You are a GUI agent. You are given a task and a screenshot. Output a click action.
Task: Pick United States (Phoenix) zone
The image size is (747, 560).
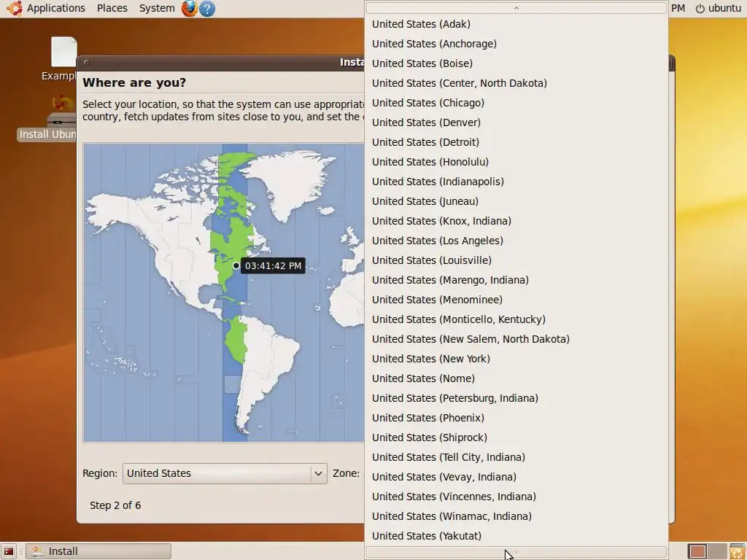click(516, 418)
